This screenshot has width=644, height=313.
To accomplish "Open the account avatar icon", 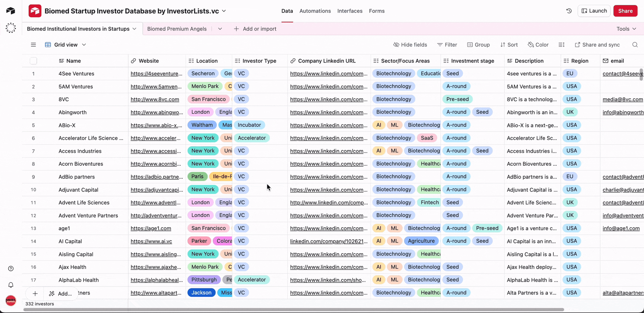I will [11, 300].
